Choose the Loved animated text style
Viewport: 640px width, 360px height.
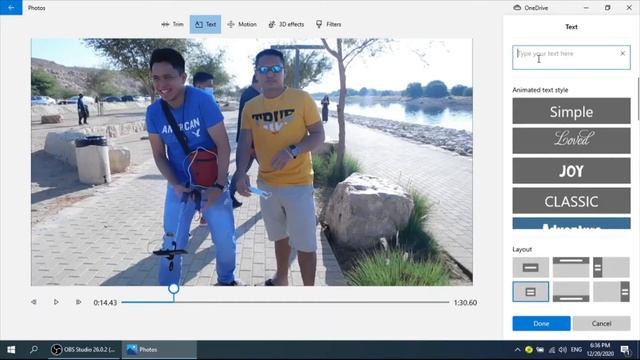pos(571,141)
